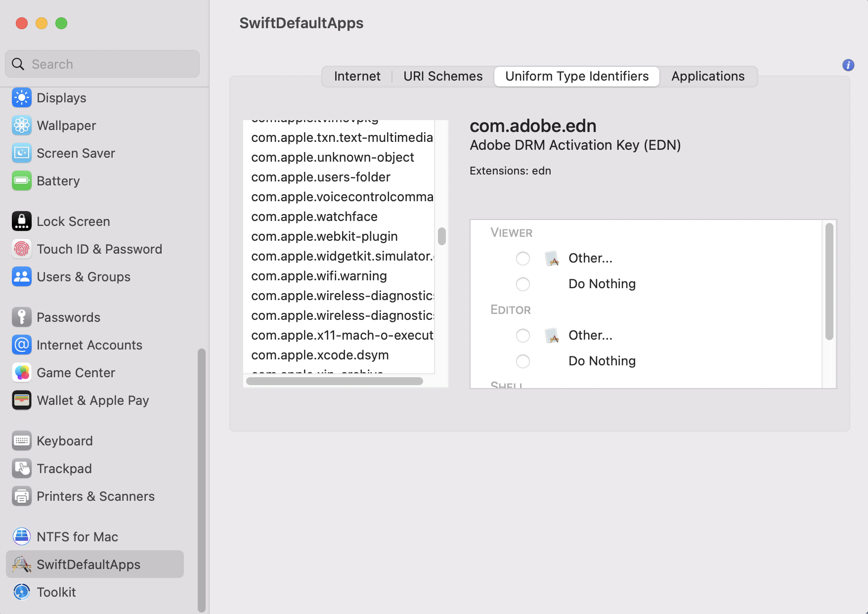Switch to the Internet tab

tap(357, 77)
